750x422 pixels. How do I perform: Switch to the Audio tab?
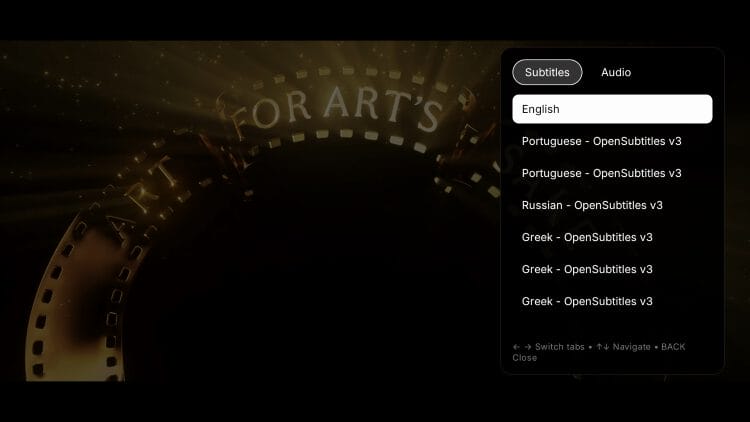click(x=616, y=72)
